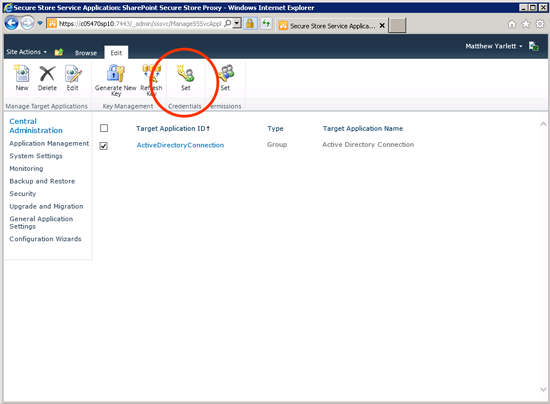The image size is (550, 404).
Task: Open the General Application Settings link
Action: click(41, 222)
